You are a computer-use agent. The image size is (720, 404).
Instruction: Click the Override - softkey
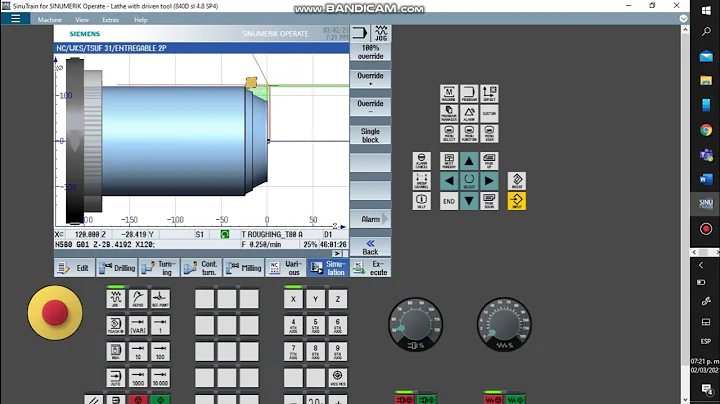click(371, 107)
